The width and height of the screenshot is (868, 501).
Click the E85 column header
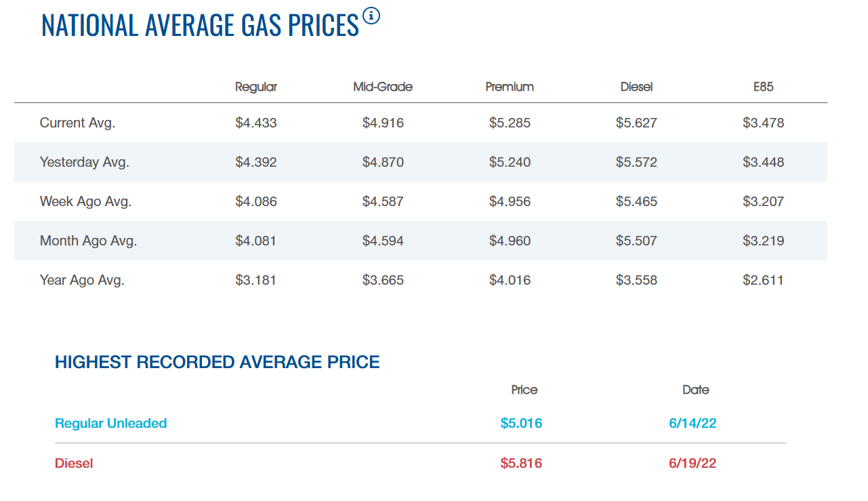pos(763,87)
